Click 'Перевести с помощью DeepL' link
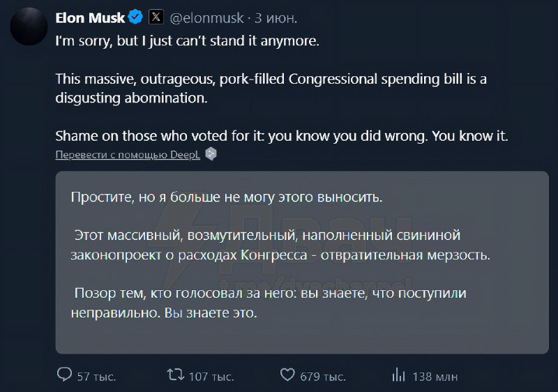This screenshot has width=558, height=392. pos(128,154)
